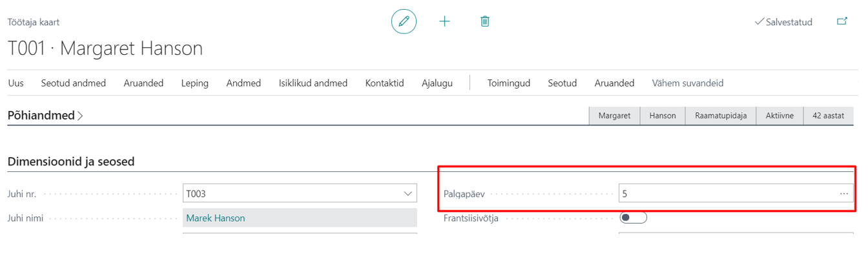Open the Toimingud menu
Screen dimensions: 868x263
(509, 83)
